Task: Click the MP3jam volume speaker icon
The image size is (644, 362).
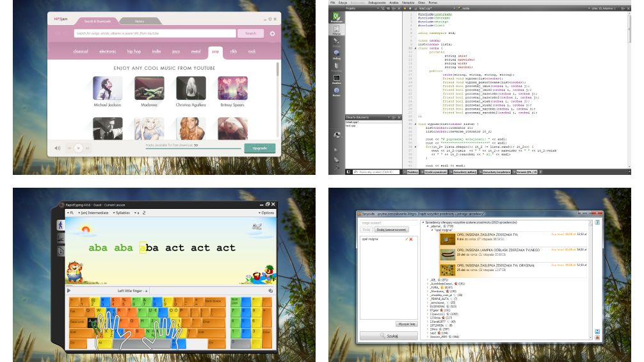Action: point(58,148)
